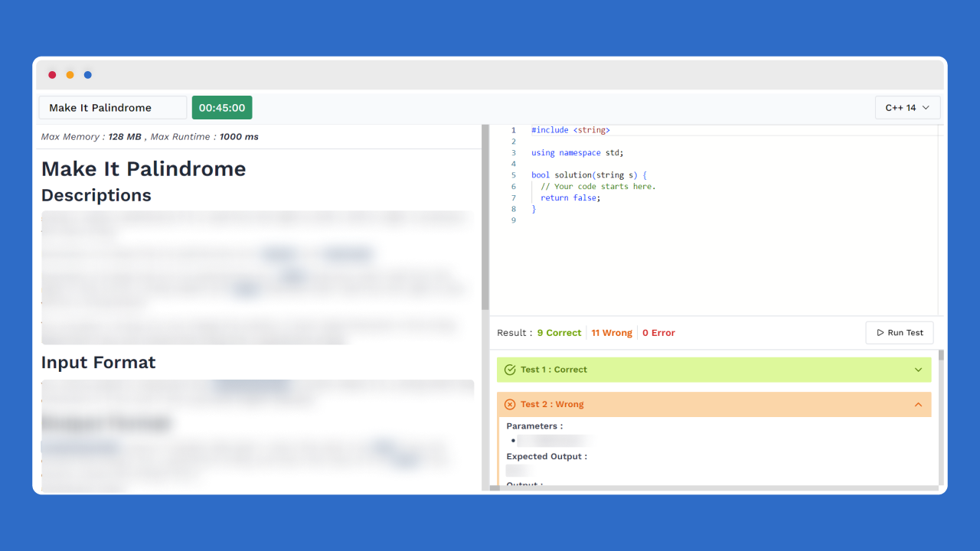Viewport: 980px width, 551px height.
Task: Expand the Test 1 : Correct row
Action: tap(714, 370)
